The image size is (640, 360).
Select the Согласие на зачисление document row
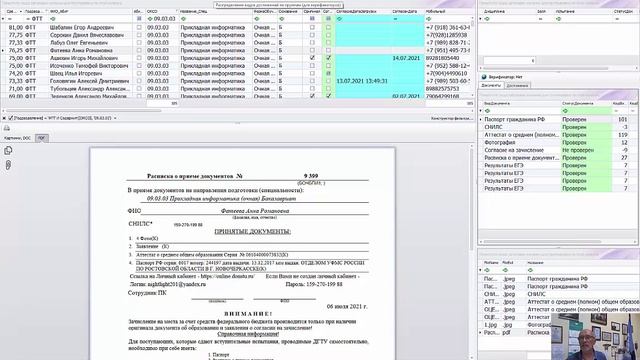pos(559,150)
